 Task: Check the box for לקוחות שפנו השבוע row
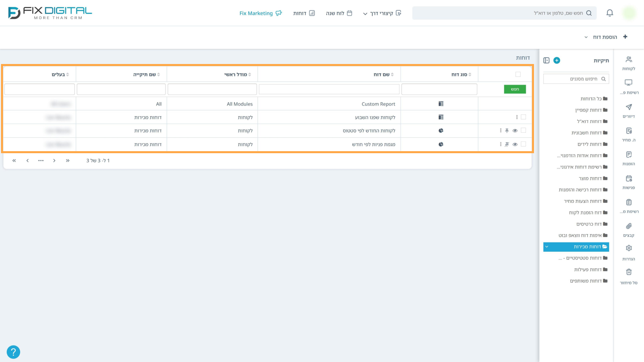(x=523, y=117)
